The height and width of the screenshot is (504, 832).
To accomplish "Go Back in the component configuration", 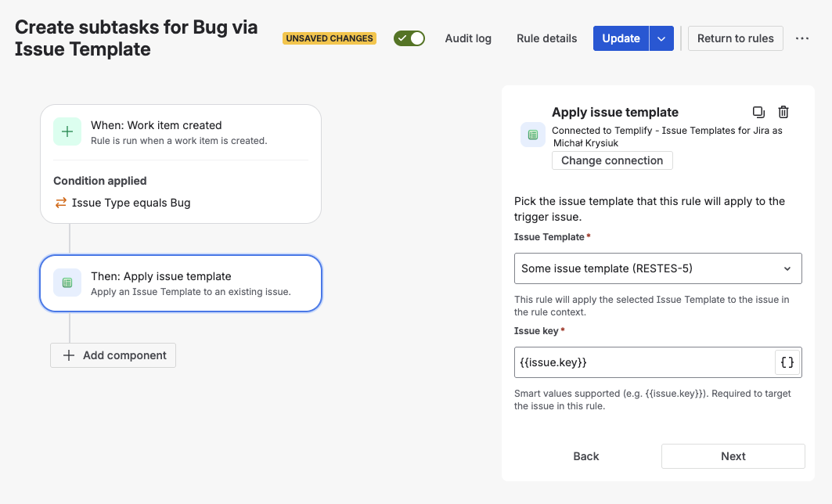I will [585, 455].
